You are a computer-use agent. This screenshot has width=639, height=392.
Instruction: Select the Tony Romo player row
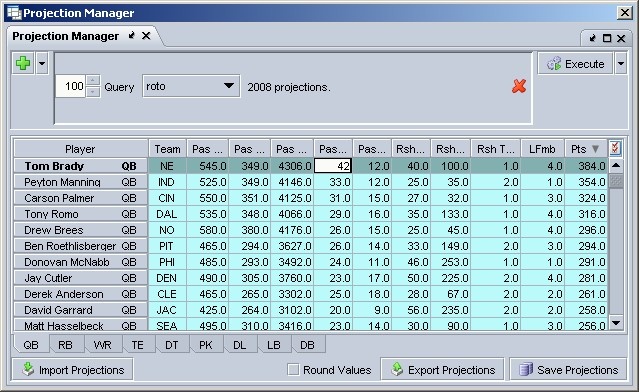click(311, 214)
